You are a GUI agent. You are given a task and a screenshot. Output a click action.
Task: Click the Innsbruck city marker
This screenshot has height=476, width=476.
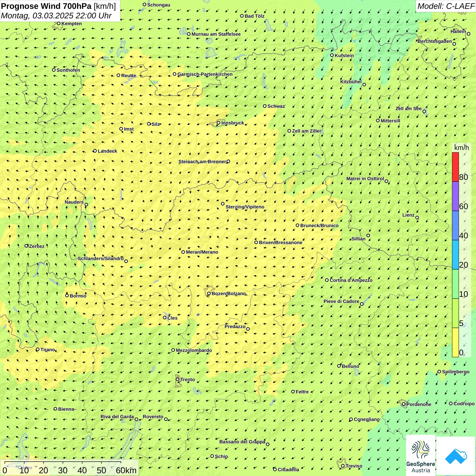[x=219, y=123]
